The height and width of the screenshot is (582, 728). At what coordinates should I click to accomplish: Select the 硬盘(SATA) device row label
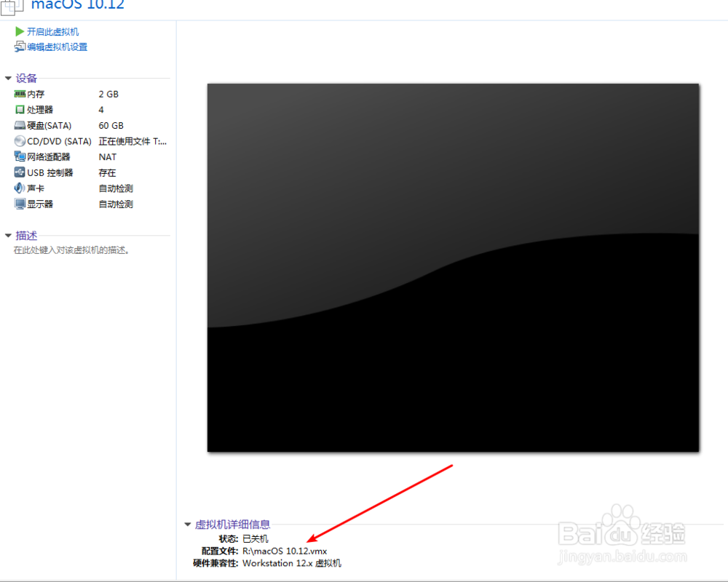(x=50, y=126)
